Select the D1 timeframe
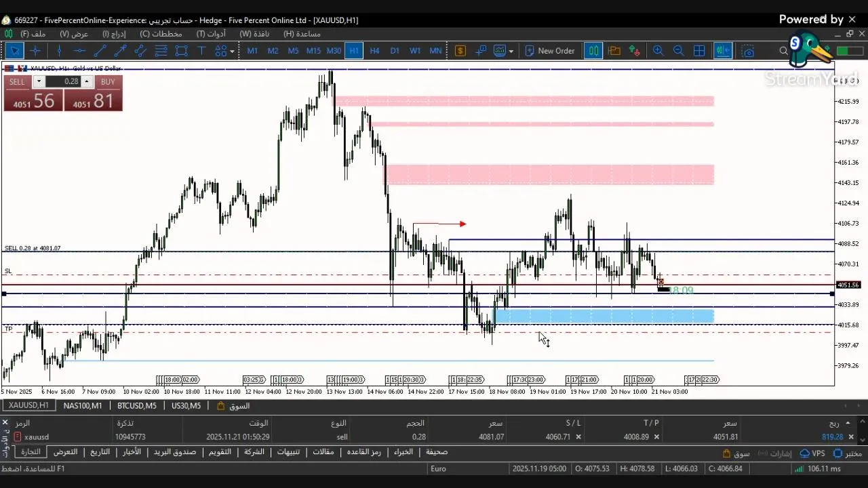 click(x=395, y=51)
